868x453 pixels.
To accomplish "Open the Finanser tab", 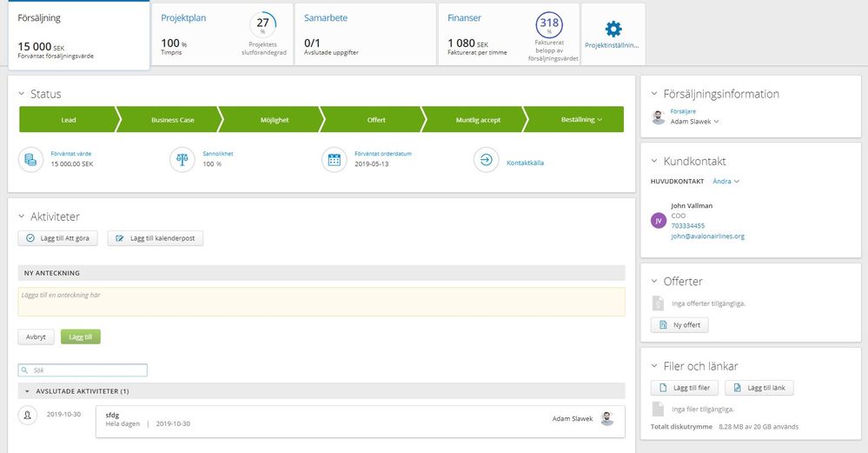I will click(509, 34).
